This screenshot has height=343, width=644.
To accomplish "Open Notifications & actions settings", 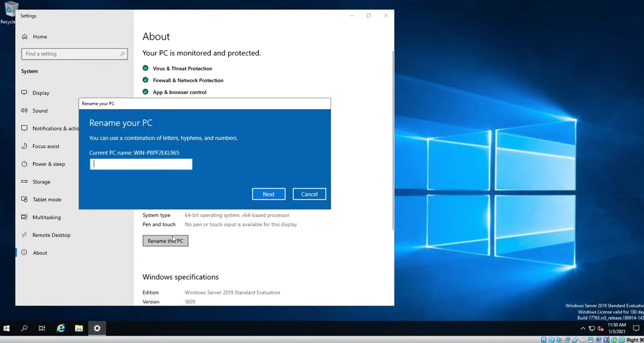I will click(x=50, y=128).
